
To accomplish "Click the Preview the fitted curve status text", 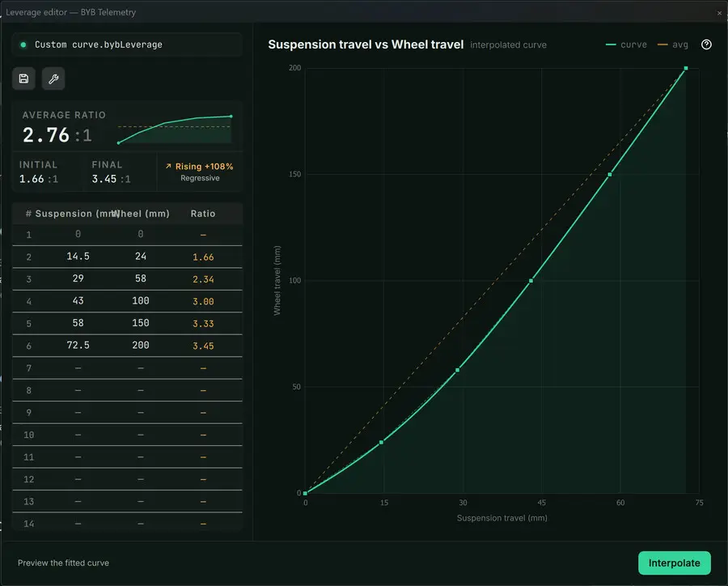I will [x=64, y=563].
